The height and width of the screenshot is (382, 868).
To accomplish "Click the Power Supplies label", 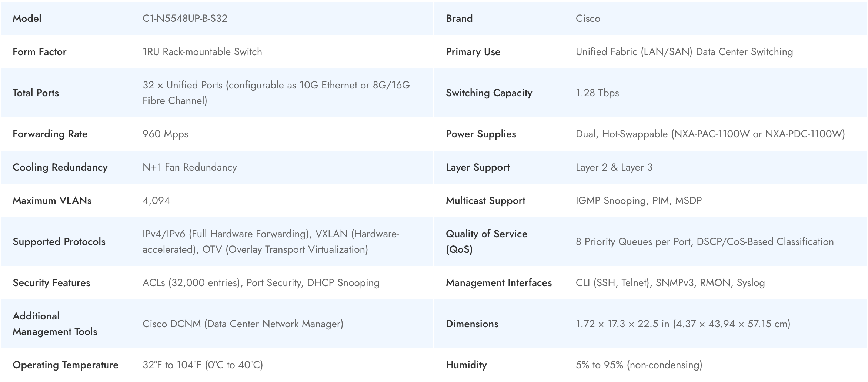I will [481, 134].
